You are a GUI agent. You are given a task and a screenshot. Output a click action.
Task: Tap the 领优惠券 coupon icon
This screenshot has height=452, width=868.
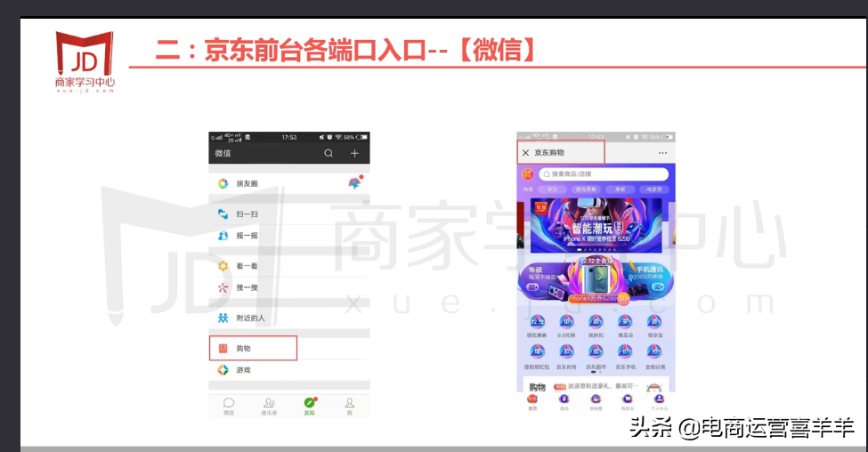coord(537,326)
